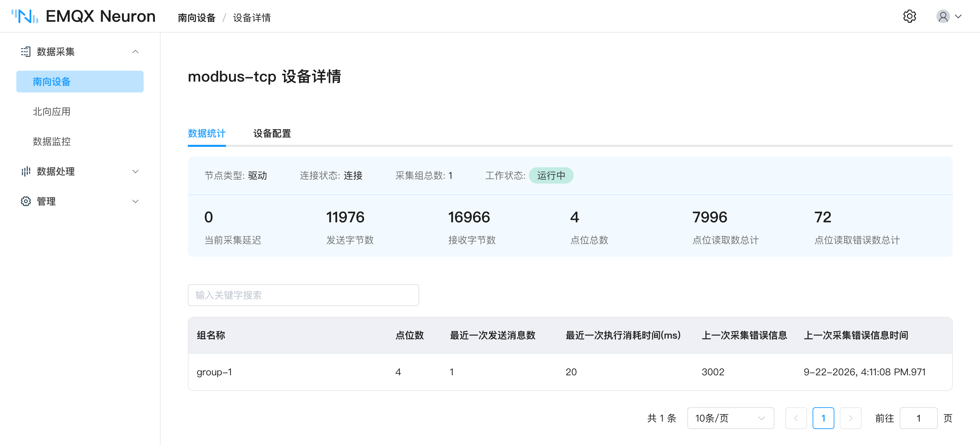Screen dimensions: 980x445
Task: Go to next page arrow
Action: coord(850,418)
